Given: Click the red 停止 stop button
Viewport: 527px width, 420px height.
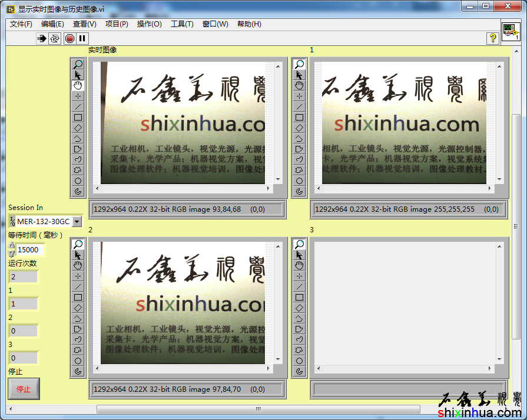Looking at the screenshot, I should point(24,389).
